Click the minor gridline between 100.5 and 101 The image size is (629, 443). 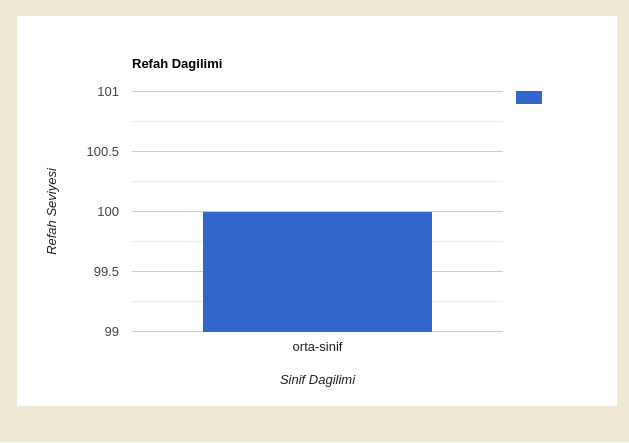(x=317, y=122)
